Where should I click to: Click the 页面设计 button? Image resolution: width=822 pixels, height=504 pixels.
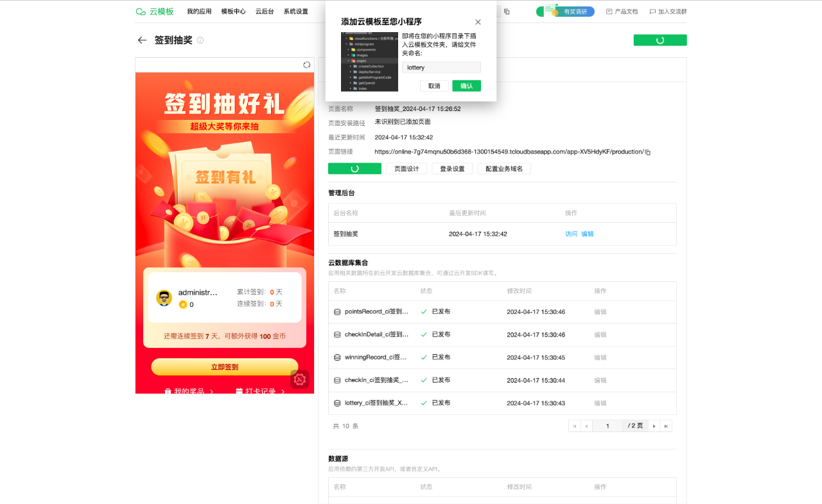pyautogui.click(x=407, y=169)
